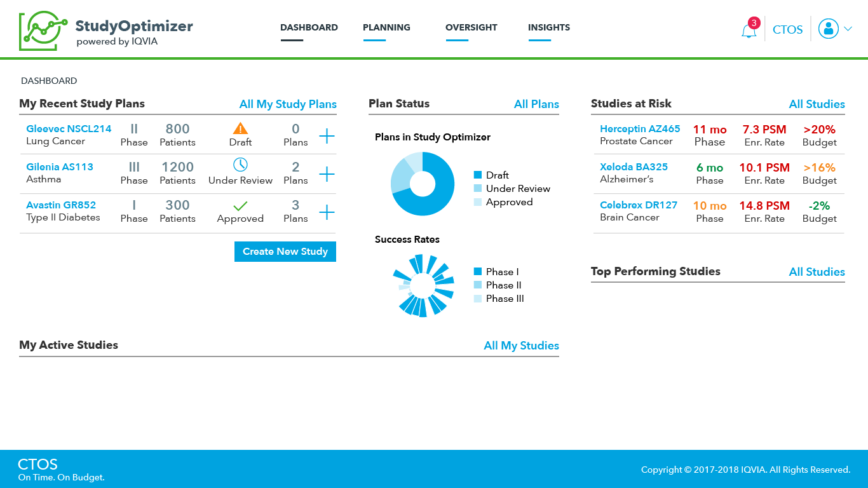This screenshot has width=868, height=488.
Task: Click the 14.8 PSM enrollment rate
Action: [x=764, y=206]
